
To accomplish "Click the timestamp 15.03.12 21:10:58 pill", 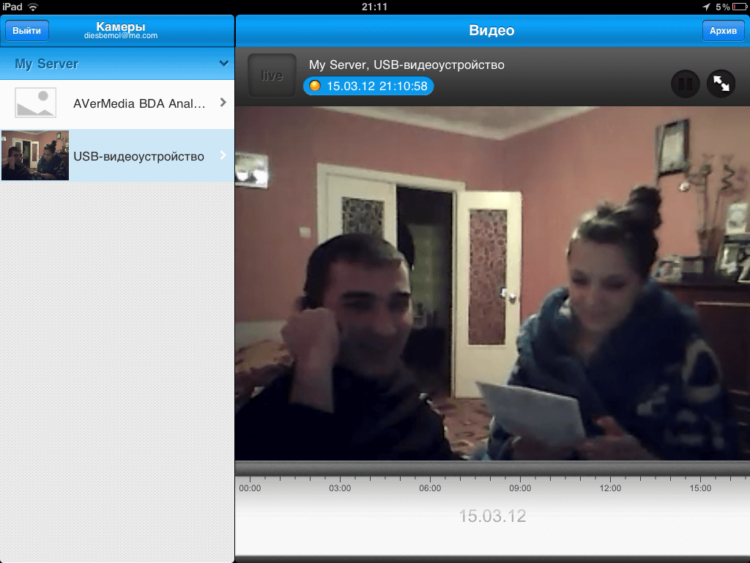I will (368, 86).
